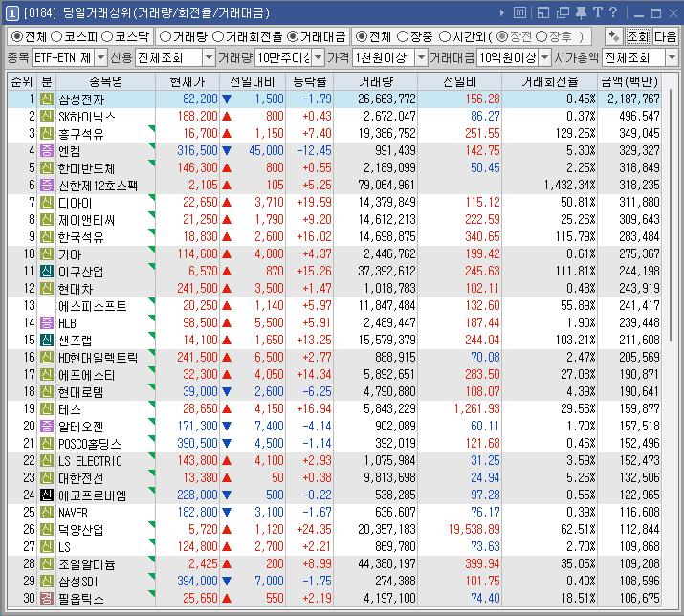The height and width of the screenshot is (616, 684).
Task: Select 테스 previous-day ratio 1,261.93
Action: pos(476,408)
